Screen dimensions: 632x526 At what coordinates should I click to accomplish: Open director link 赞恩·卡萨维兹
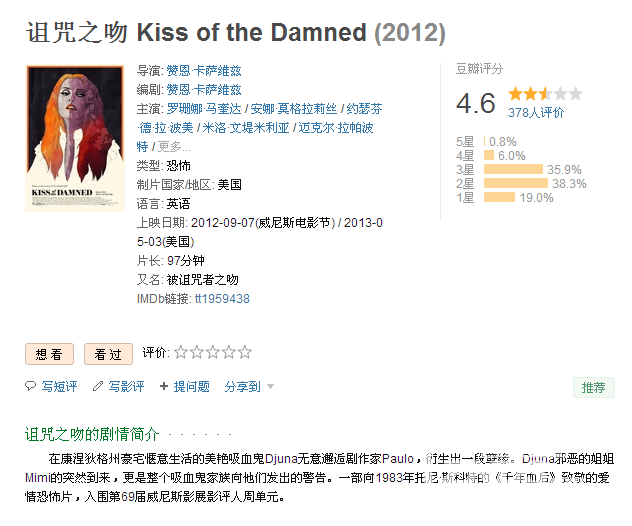(x=204, y=71)
